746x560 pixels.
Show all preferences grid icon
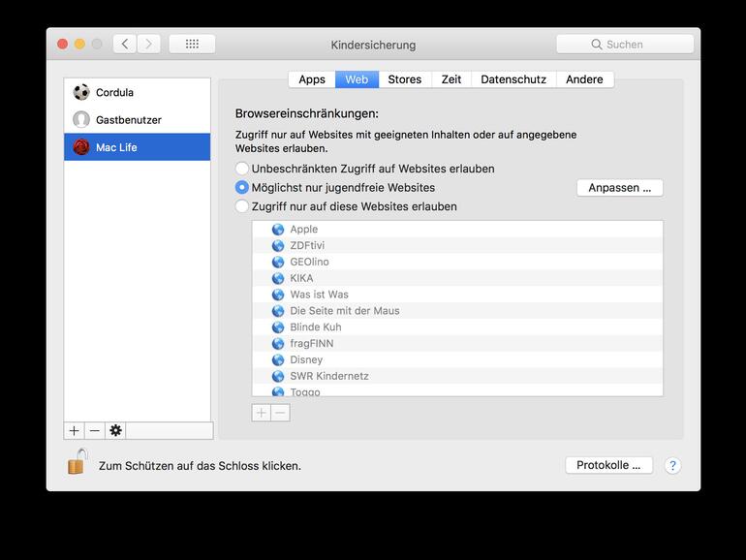pyautogui.click(x=192, y=45)
